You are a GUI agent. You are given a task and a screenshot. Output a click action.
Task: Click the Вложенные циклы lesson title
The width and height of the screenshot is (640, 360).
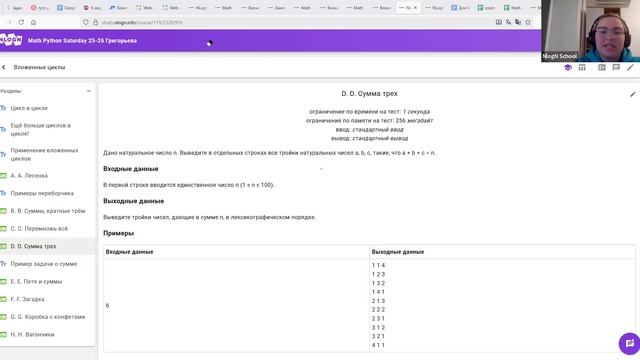[39, 67]
